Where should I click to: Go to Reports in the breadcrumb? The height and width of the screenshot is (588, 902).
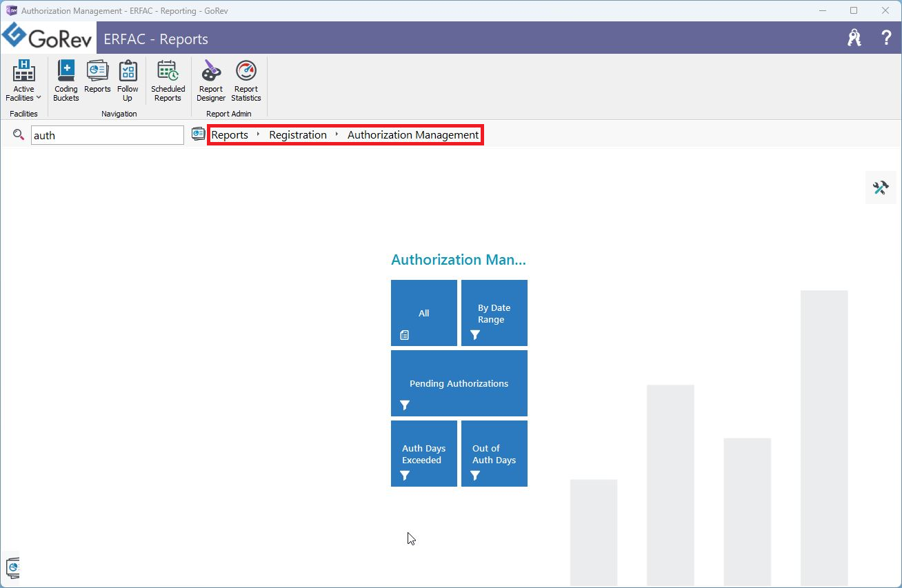230,135
